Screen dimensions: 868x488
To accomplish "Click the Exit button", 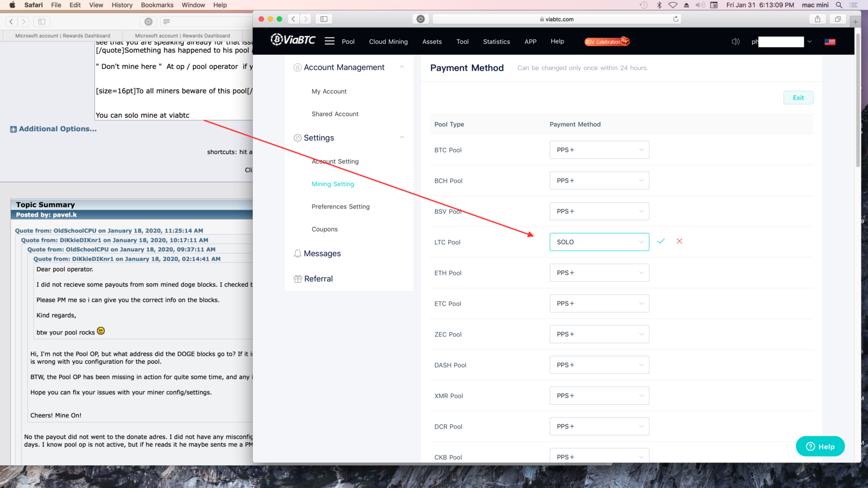I will pyautogui.click(x=798, y=98).
